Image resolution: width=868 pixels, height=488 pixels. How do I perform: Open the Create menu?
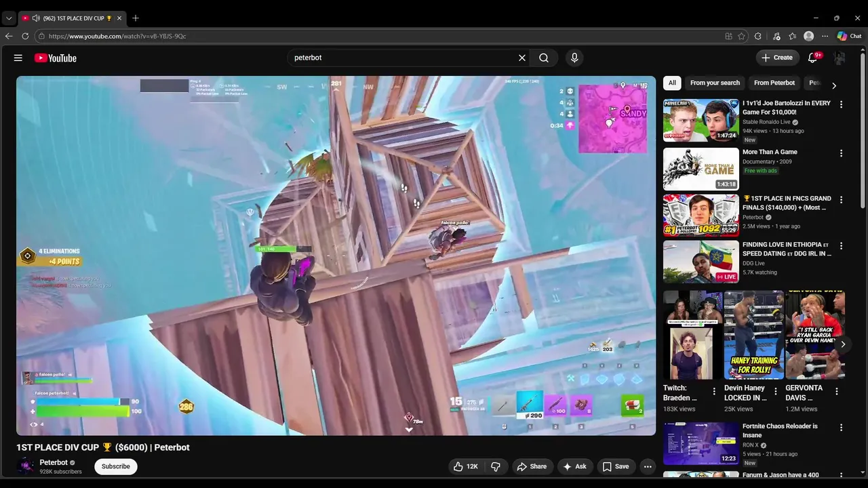pos(777,58)
